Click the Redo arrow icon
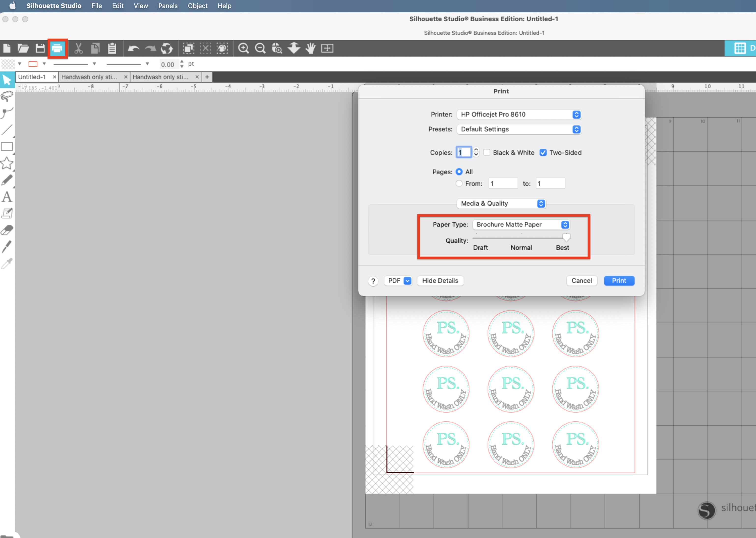 click(150, 49)
